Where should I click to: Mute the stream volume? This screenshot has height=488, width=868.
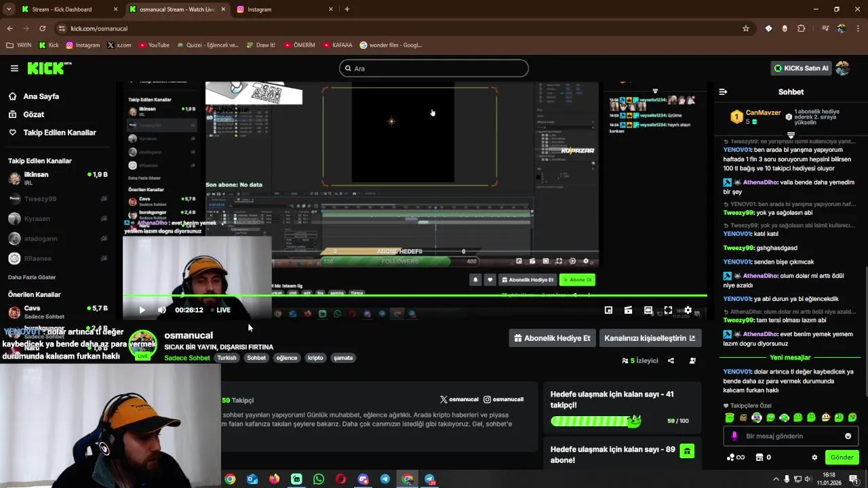coord(161,310)
